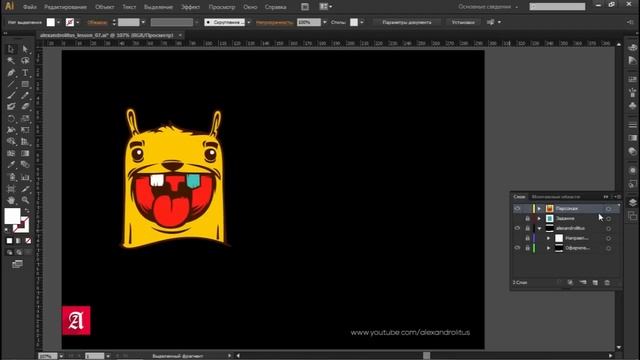Select the Rectangle tool
This screenshot has width=640, height=360.
[x=25, y=84]
